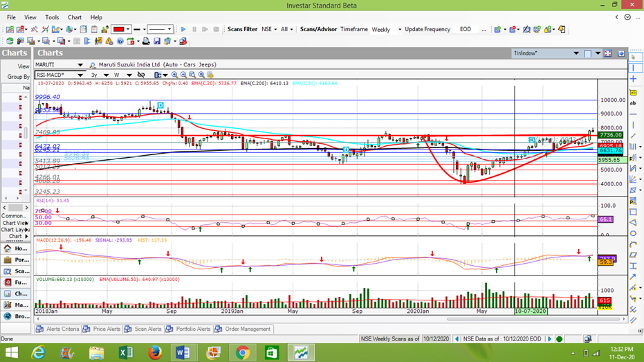Click the Stop playback button

click(x=216, y=29)
